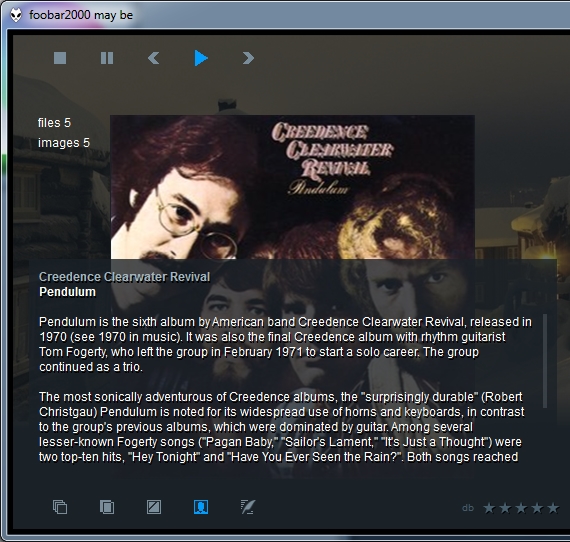Click the Pendulum album cover image

click(x=293, y=187)
